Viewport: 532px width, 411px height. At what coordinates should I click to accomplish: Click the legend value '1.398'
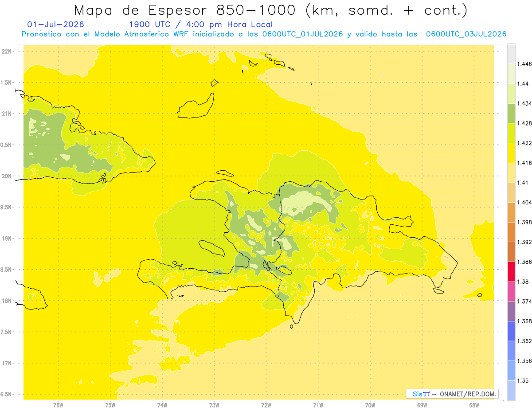click(525, 222)
